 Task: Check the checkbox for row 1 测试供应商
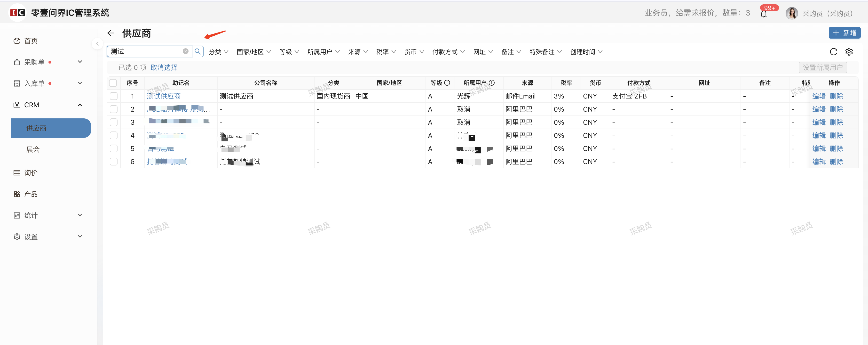114,96
